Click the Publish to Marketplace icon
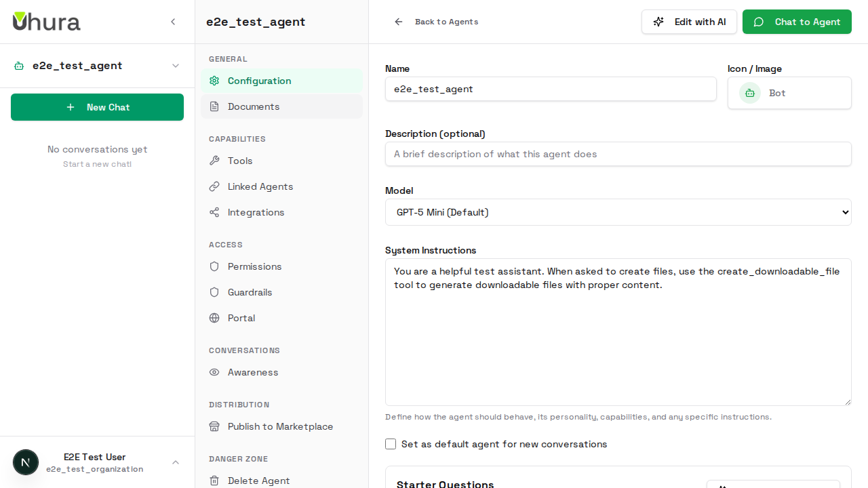Image resolution: width=868 pixels, height=488 pixels. (214, 426)
